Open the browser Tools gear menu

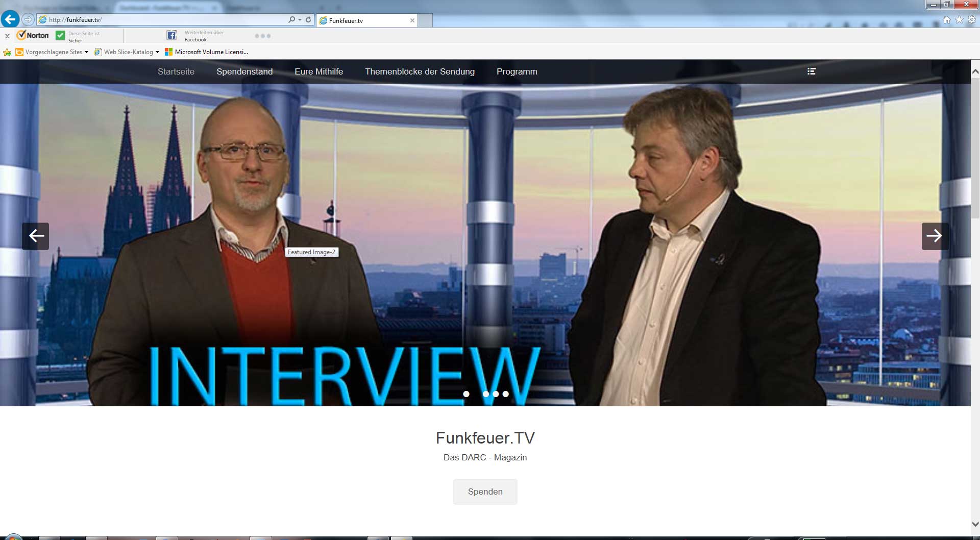pos(972,19)
